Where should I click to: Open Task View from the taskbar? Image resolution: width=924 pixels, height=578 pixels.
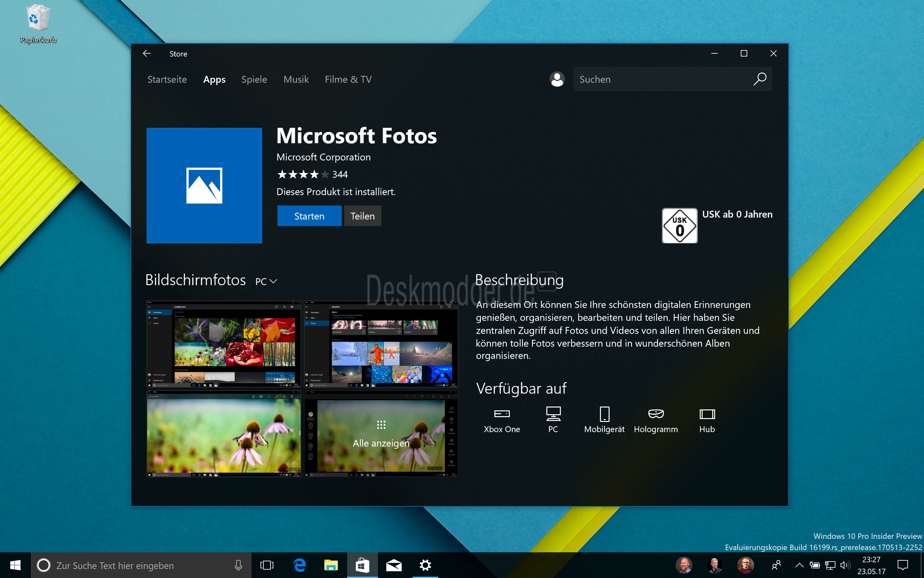click(267, 565)
